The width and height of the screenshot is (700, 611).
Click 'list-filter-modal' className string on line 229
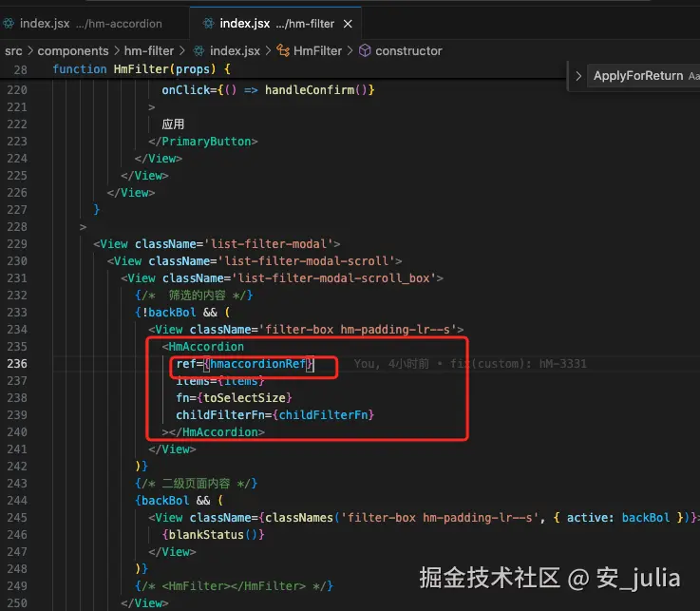point(268,244)
